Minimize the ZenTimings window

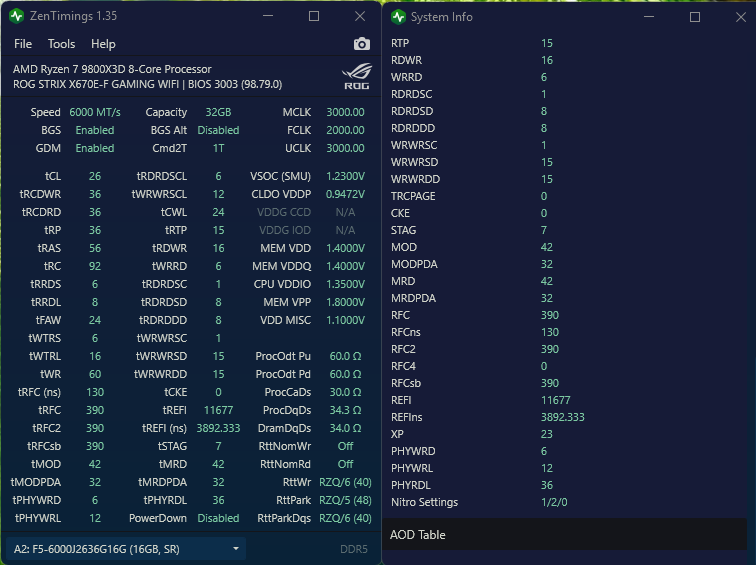(268, 17)
